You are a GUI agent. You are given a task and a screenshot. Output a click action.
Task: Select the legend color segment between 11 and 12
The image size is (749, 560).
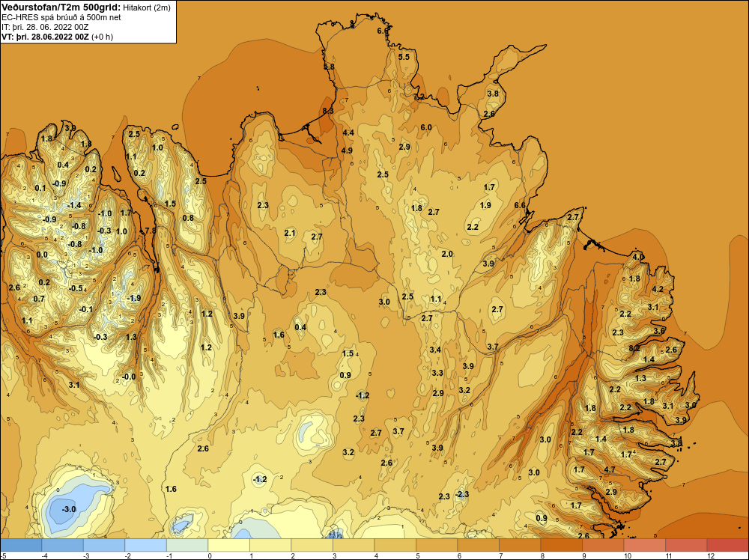tap(686, 545)
